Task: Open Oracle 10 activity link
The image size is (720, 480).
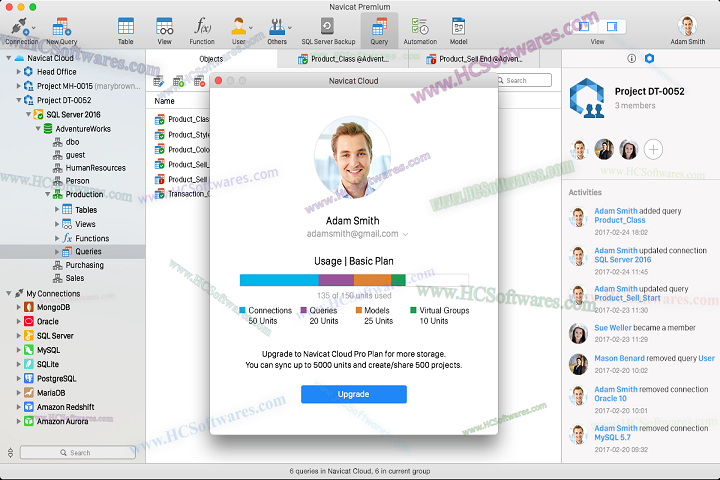Action: [x=610, y=399]
